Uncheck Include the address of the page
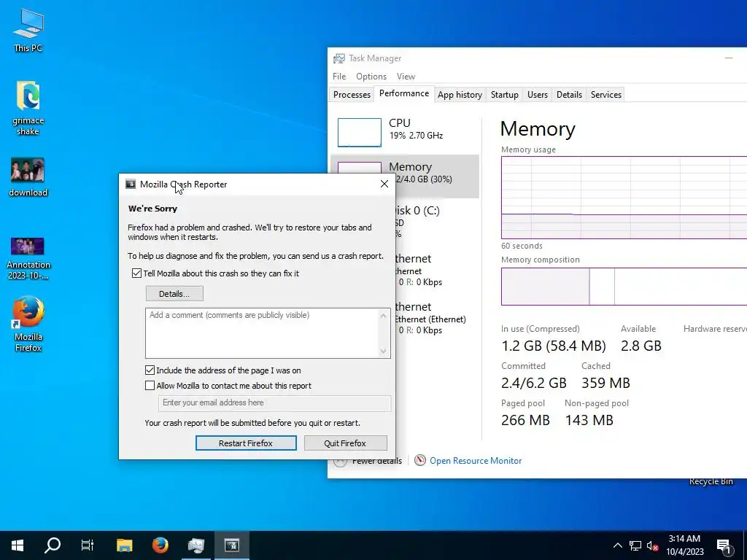Image resolution: width=747 pixels, height=560 pixels. 150,370
